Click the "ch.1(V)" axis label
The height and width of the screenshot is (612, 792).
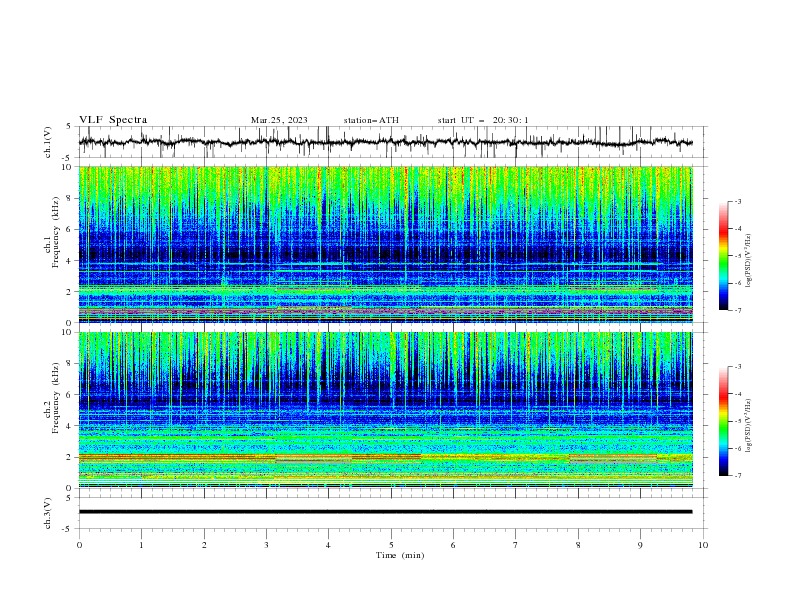tap(48, 142)
